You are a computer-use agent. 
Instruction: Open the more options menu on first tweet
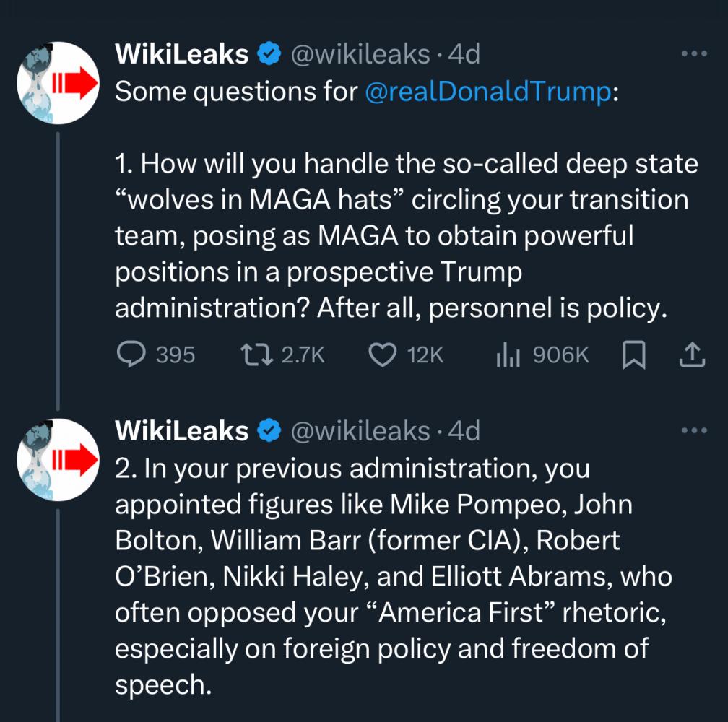click(694, 54)
